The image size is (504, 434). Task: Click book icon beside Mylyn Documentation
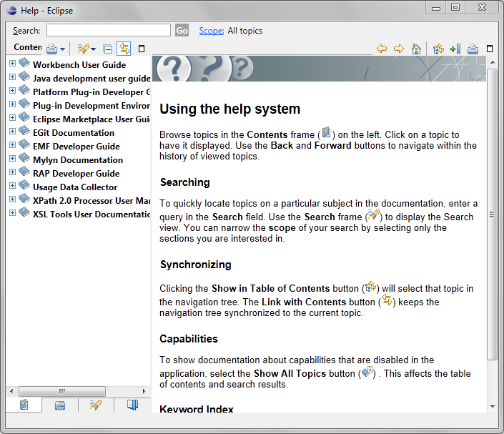(x=24, y=157)
